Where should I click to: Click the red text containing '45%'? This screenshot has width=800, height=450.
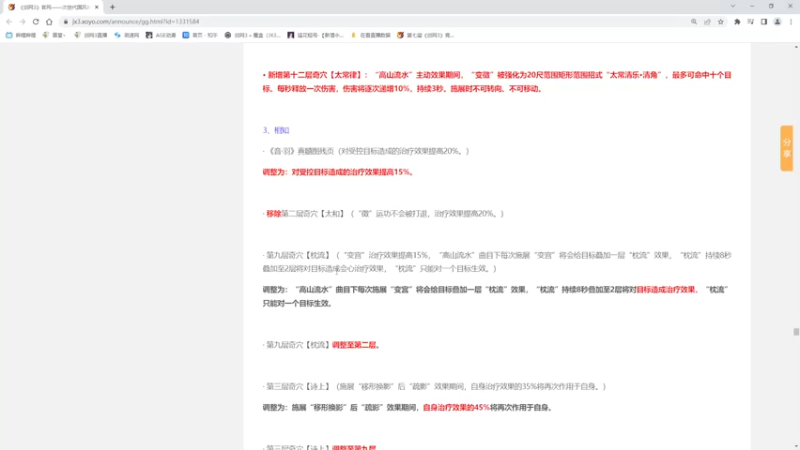point(456,407)
